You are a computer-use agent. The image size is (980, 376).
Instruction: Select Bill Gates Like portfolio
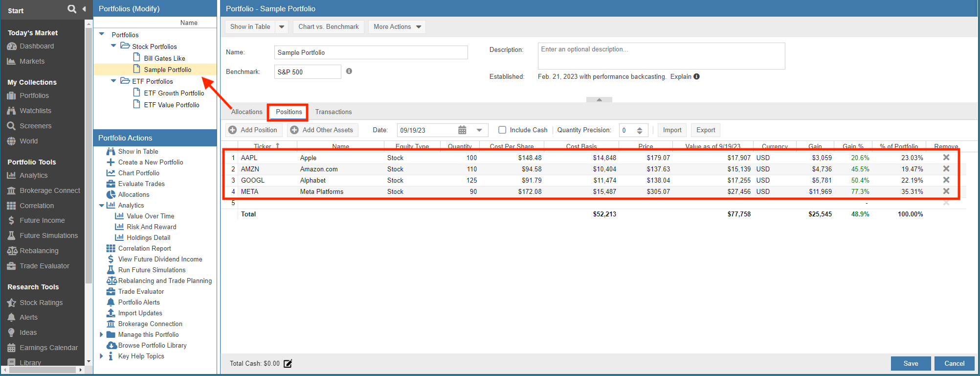point(164,58)
